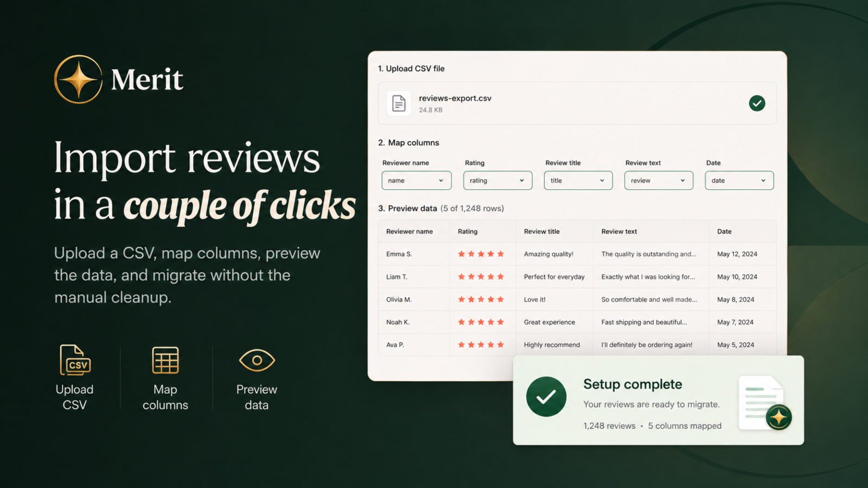Image resolution: width=868 pixels, height=488 pixels.
Task: Click the Date table header
Action: click(x=724, y=232)
